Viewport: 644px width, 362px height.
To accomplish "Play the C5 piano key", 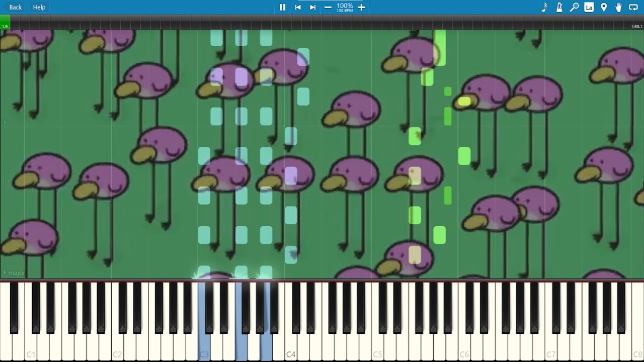I will click(377, 347).
